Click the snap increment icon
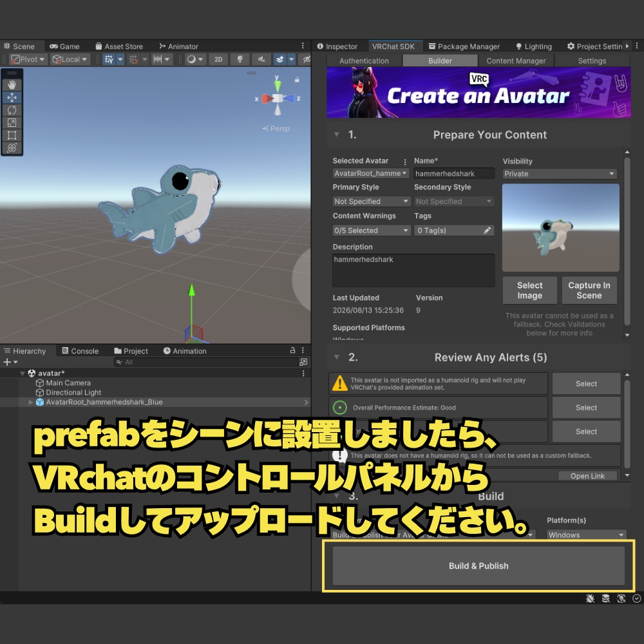 pyautogui.click(x=133, y=59)
